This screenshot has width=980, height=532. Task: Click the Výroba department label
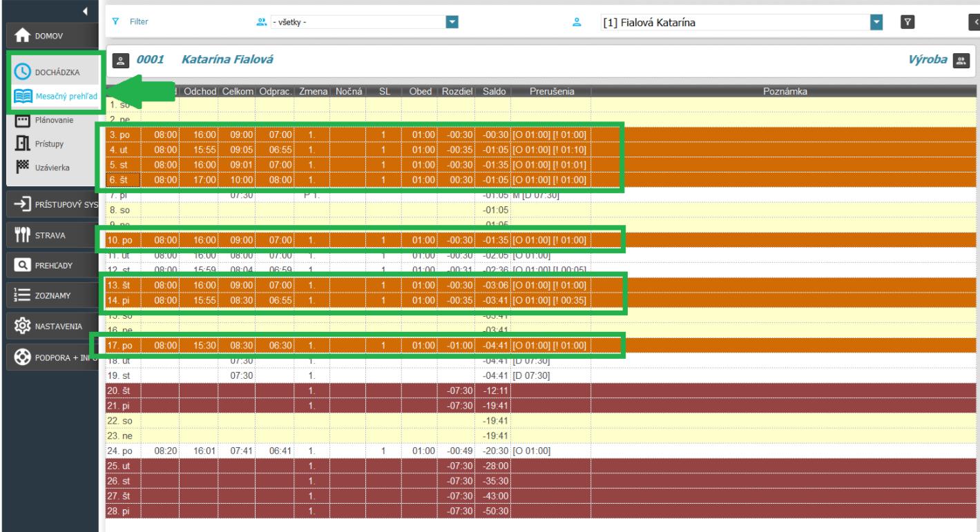(928, 60)
